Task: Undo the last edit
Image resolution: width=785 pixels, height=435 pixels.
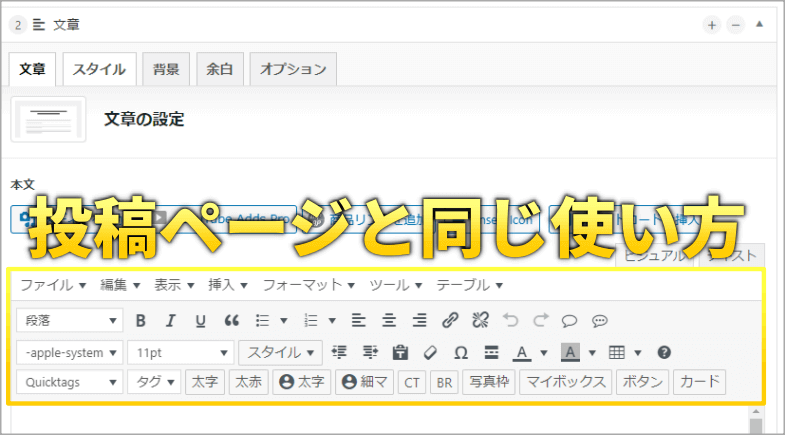Action: click(510, 320)
